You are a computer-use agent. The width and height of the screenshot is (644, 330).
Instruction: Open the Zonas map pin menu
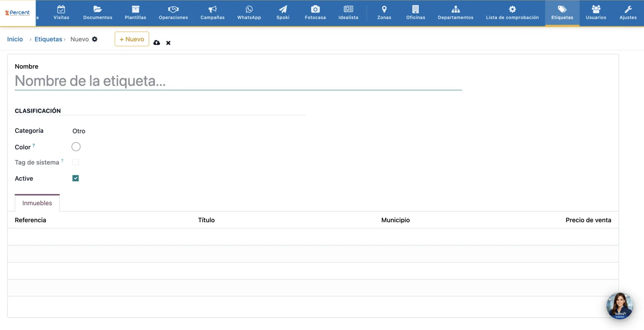pos(384,13)
